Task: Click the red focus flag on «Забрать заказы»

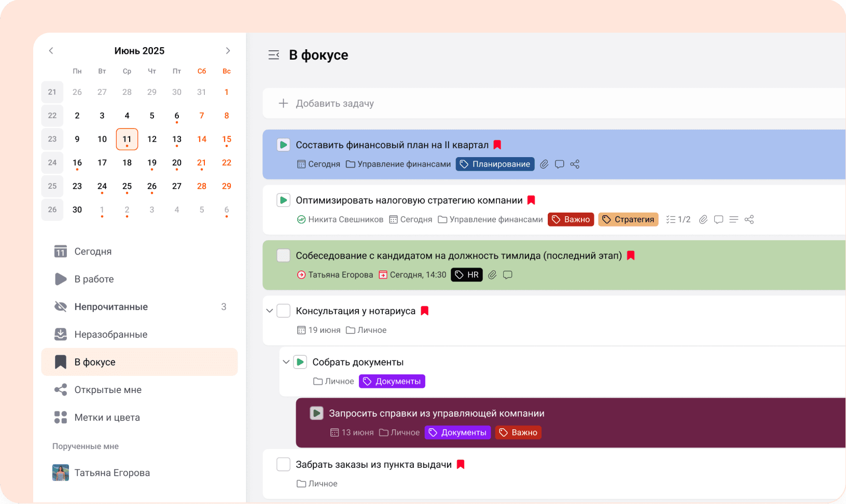Action: 460,464
